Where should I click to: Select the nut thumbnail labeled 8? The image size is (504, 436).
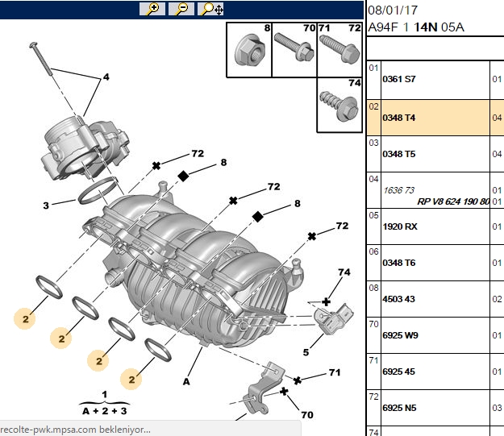pyautogui.click(x=249, y=50)
